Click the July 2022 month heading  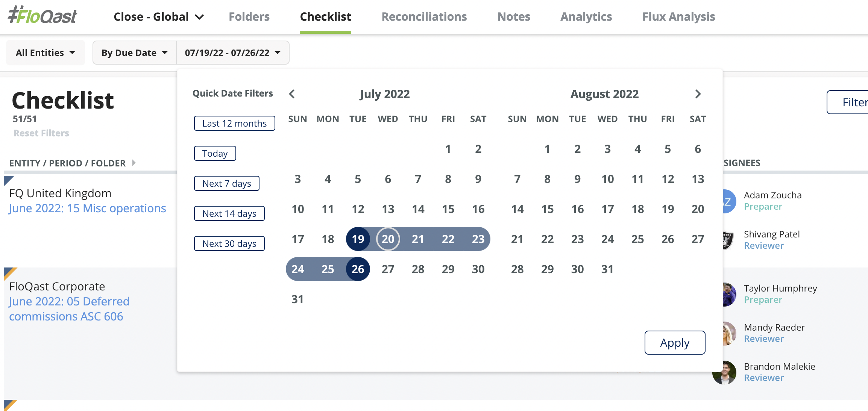tap(384, 94)
